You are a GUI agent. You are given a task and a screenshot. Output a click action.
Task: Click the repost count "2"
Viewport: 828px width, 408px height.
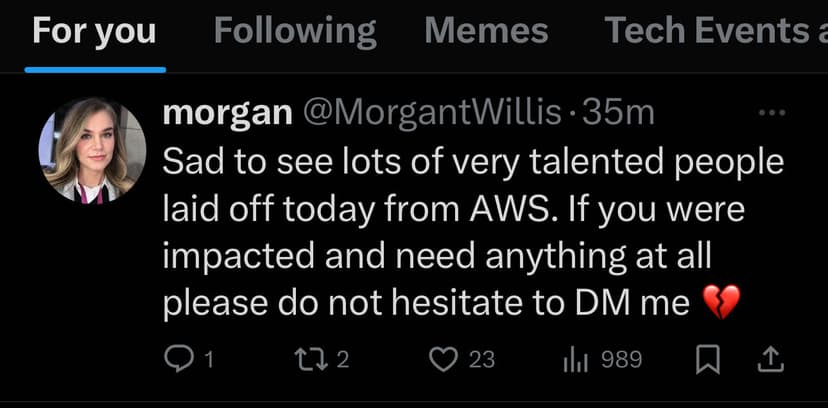click(x=342, y=359)
